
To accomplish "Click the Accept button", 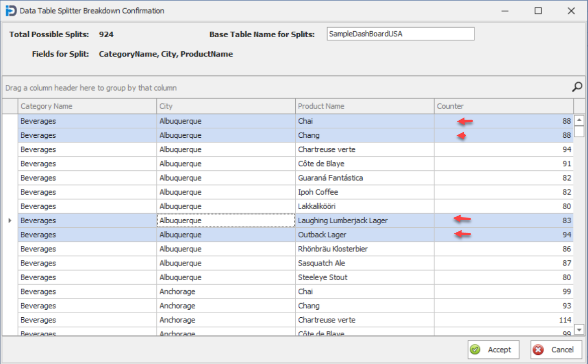I will pyautogui.click(x=493, y=349).
